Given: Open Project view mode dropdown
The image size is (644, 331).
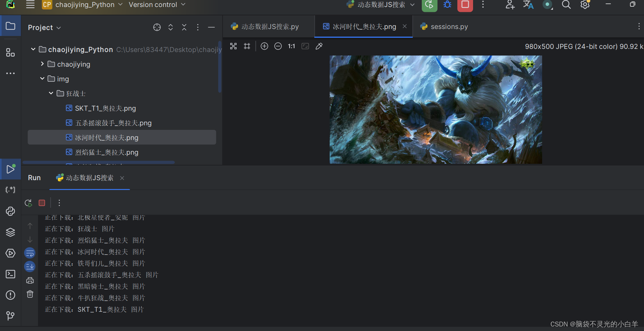Looking at the screenshot, I should (44, 28).
